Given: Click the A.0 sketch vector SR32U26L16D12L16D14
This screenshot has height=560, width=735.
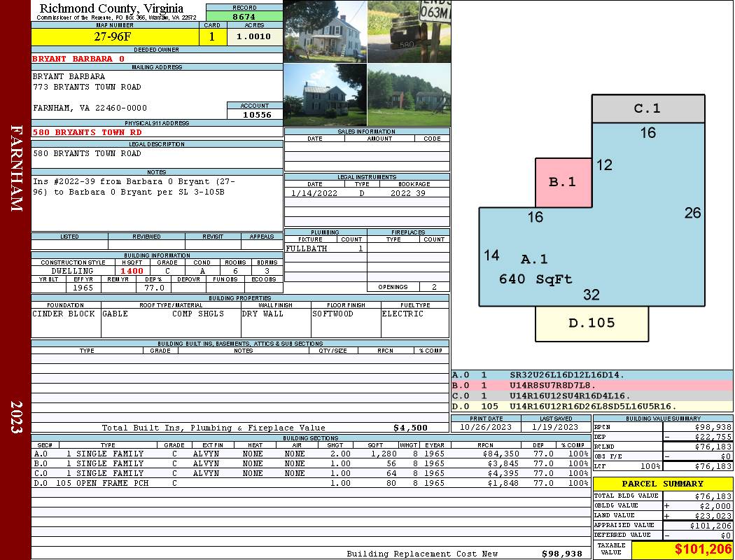Looking at the screenshot, I should click(x=567, y=375).
